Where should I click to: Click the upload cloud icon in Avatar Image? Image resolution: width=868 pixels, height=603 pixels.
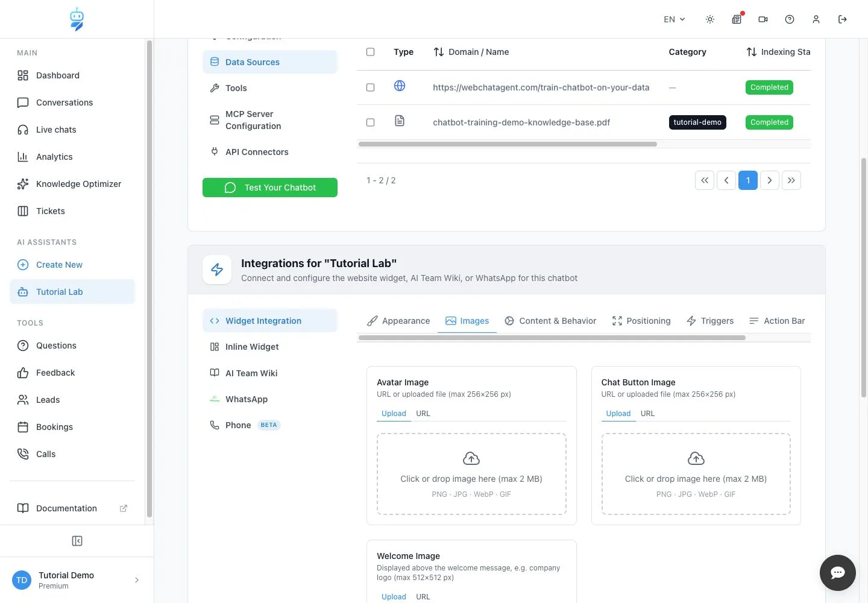tap(471, 459)
